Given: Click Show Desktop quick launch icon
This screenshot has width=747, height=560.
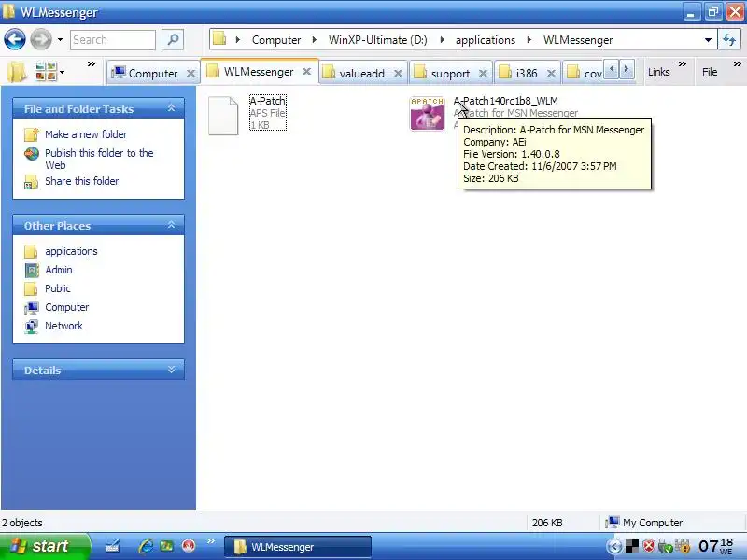Looking at the screenshot, I should [x=112, y=546].
